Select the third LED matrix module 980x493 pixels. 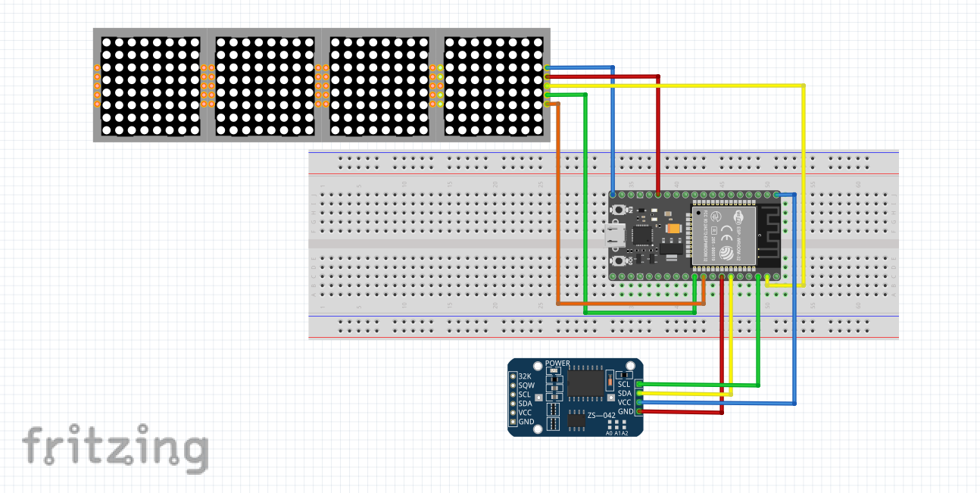pos(379,87)
